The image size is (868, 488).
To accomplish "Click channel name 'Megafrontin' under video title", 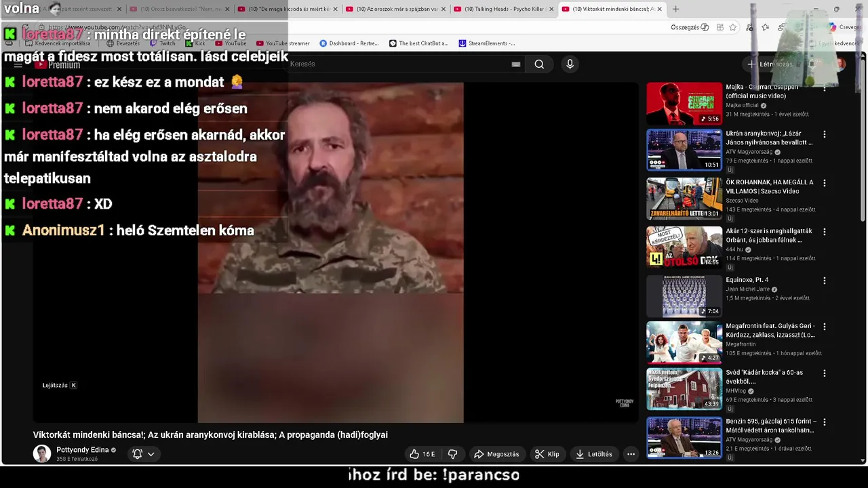I will [x=741, y=344].
